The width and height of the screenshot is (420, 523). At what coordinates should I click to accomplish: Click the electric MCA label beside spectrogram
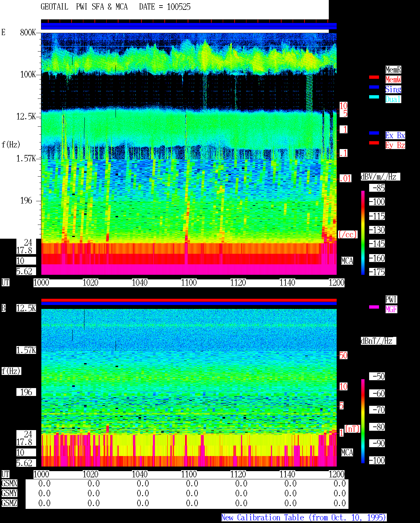[x=347, y=261]
